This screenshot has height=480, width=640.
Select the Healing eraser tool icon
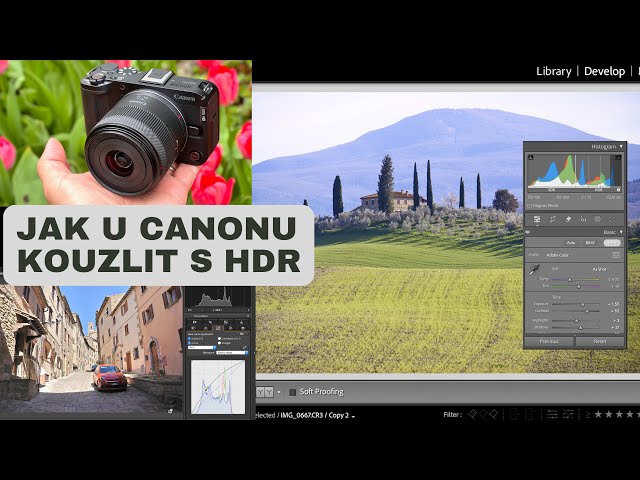click(568, 219)
